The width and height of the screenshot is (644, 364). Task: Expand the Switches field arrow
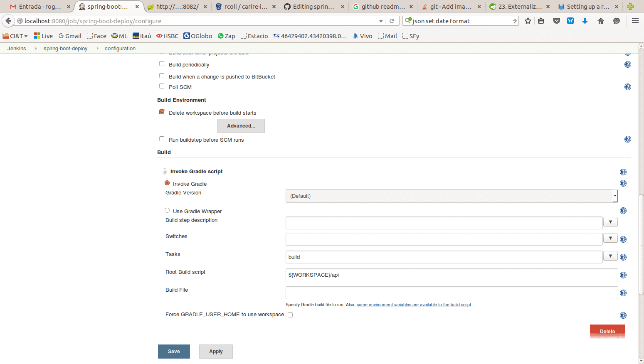click(610, 238)
